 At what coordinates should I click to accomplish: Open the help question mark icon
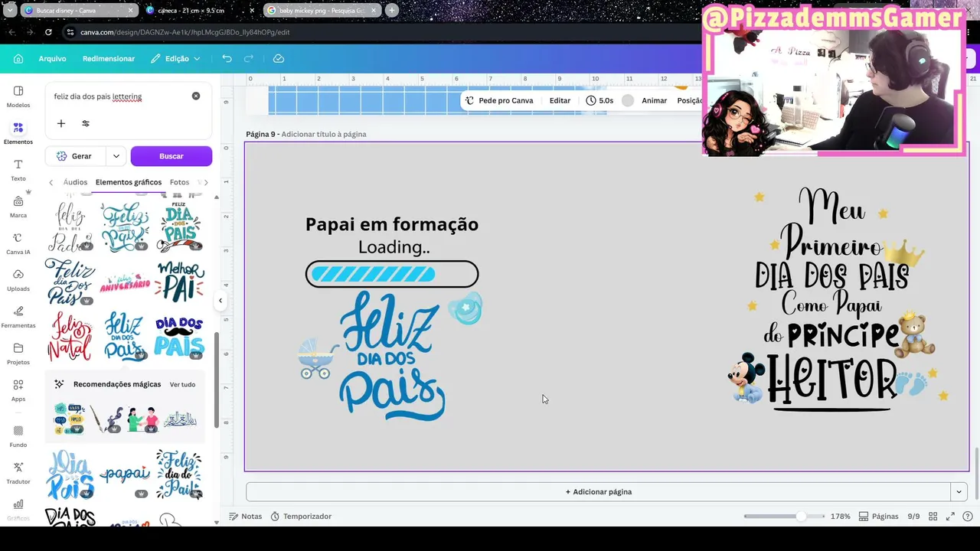(x=969, y=517)
